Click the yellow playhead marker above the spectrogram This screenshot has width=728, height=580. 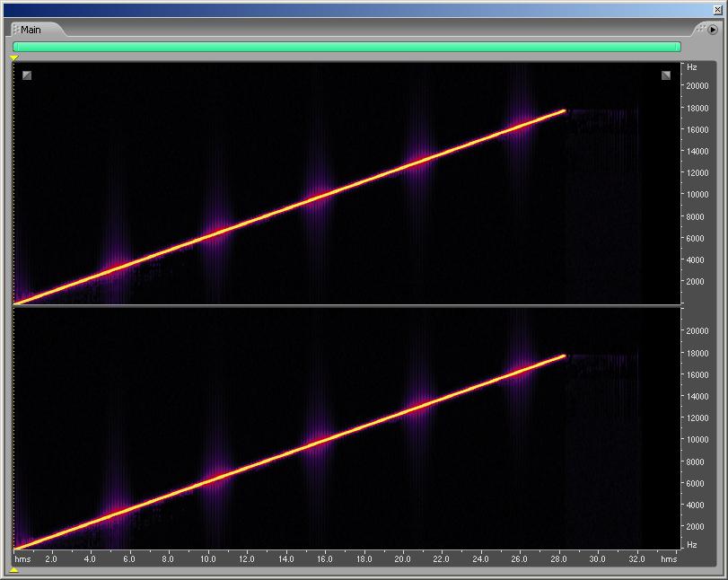pos(14,57)
